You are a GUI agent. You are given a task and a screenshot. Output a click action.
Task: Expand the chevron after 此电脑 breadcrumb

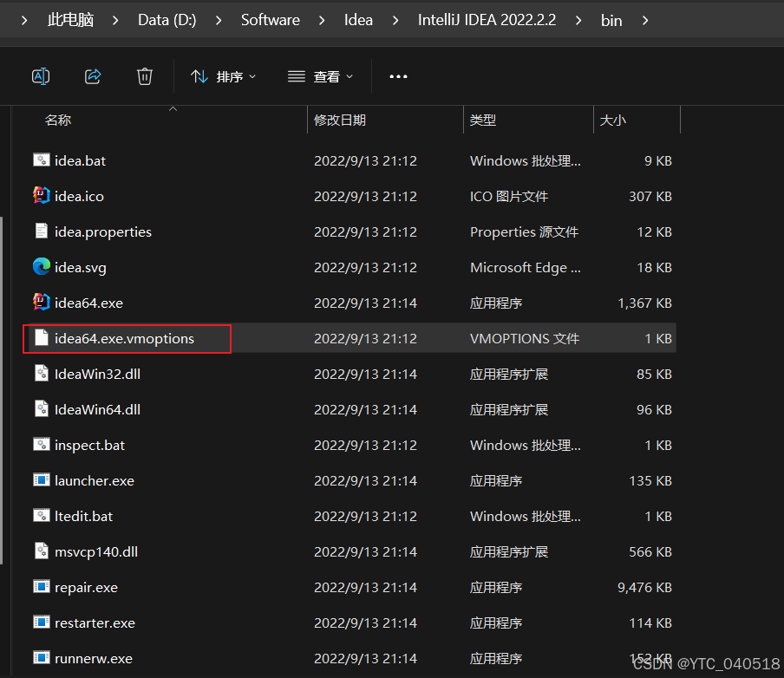115,21
